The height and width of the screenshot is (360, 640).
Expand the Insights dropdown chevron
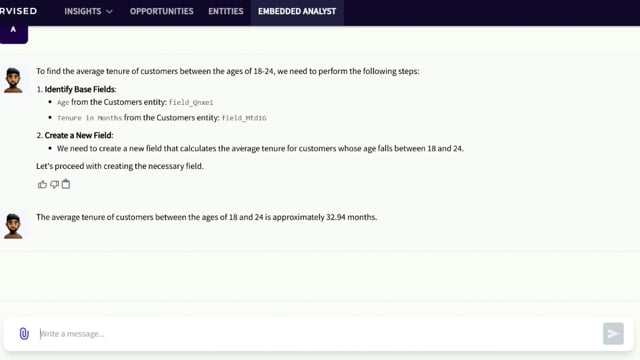click(x=109, y=12)
